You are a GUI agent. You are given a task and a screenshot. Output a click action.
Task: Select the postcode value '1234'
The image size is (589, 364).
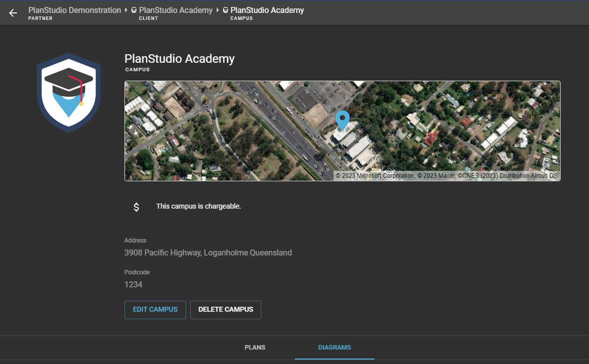click(133, 285)
